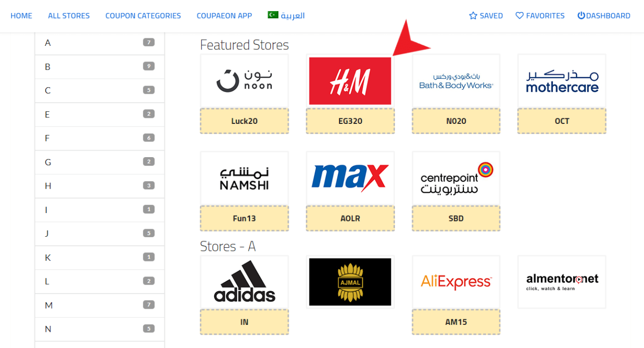
Task: Open the Ajmal store thumbnail
Action: click(x=350, y=282)
